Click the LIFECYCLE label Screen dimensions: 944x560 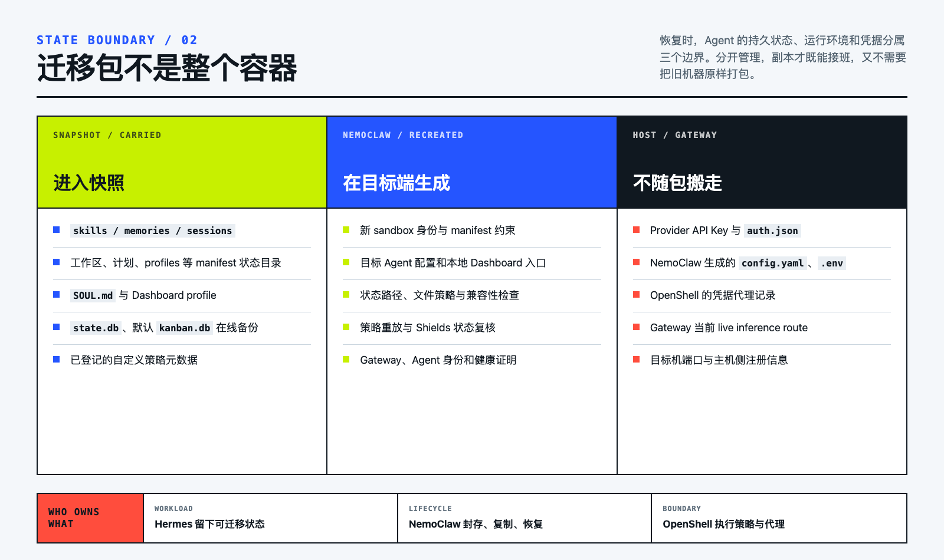pos(430,509)
